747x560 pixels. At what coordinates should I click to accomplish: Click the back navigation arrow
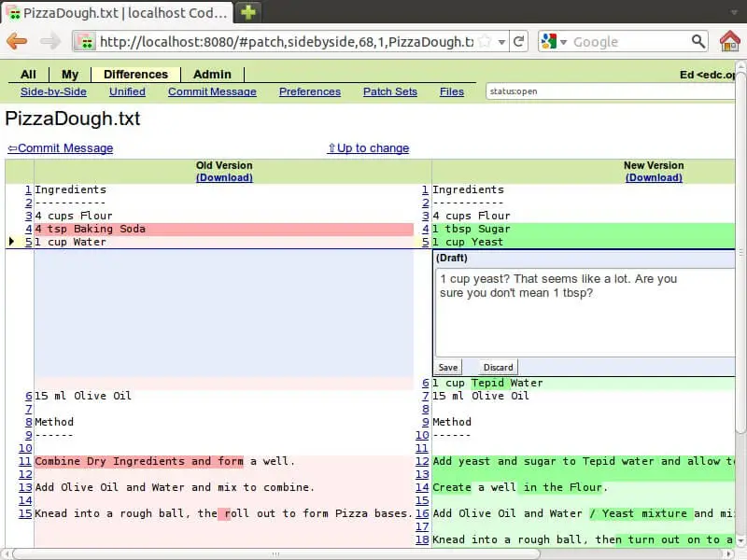[x=18, y=41]
